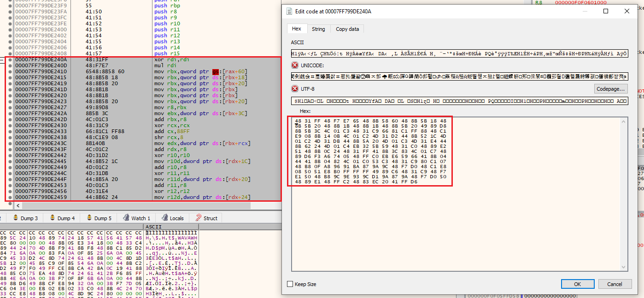
Task: Click the hex box scrollbar down arrow
Action: [x=624, y=267]
